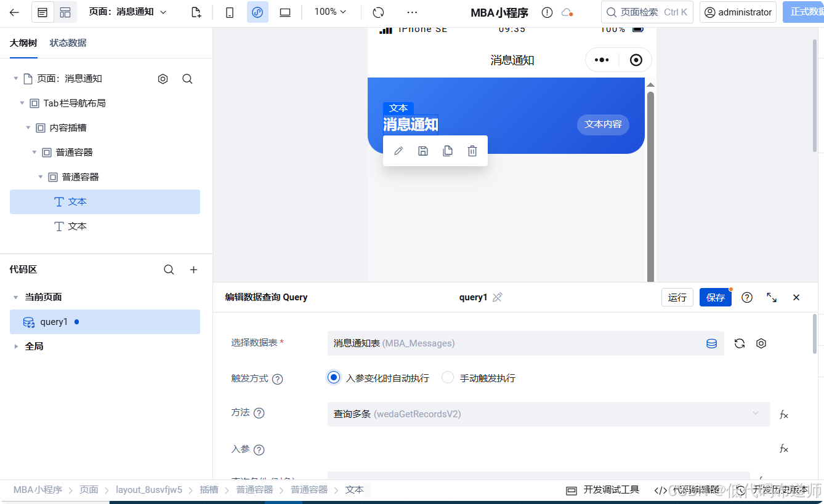Click the 正式数据 button
Viewport: 824px width, 504px height.
(803, 12)
